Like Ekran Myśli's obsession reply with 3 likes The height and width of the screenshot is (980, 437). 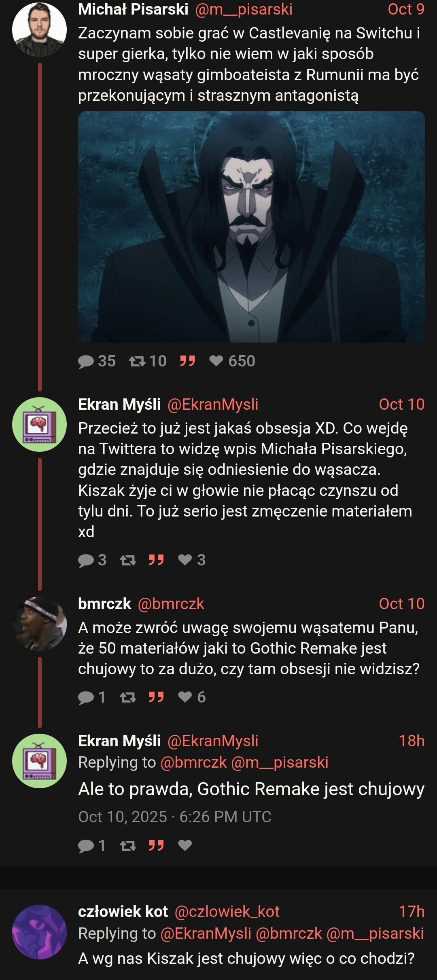185,560
